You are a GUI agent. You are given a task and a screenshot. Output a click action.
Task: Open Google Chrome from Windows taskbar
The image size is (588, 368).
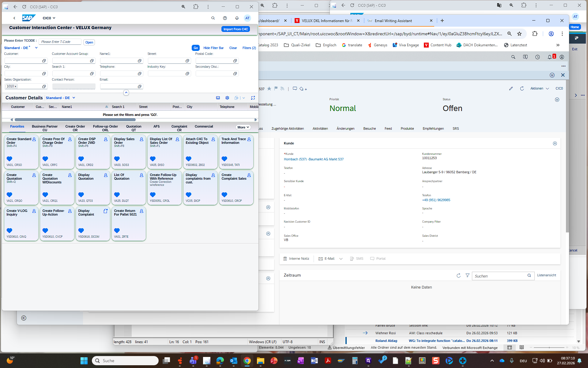coord(247,361)
